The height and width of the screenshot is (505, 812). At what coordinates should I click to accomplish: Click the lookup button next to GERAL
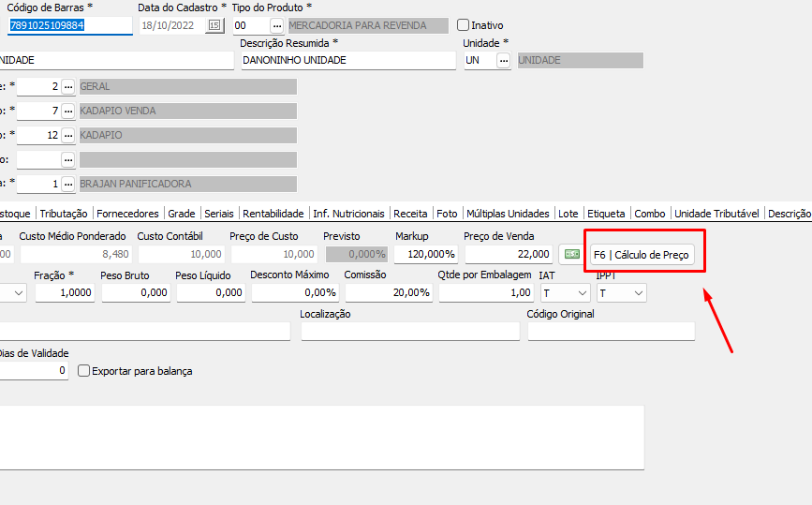point(67,86)
